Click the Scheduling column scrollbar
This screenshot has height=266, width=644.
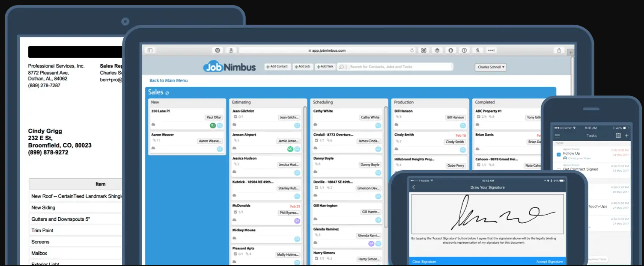[x=386, y=167]
